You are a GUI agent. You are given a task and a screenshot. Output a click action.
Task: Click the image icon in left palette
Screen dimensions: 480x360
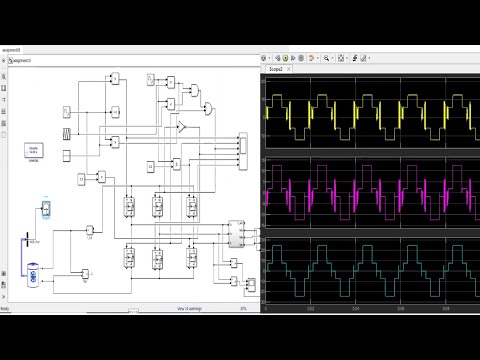[x=4, y=123]
